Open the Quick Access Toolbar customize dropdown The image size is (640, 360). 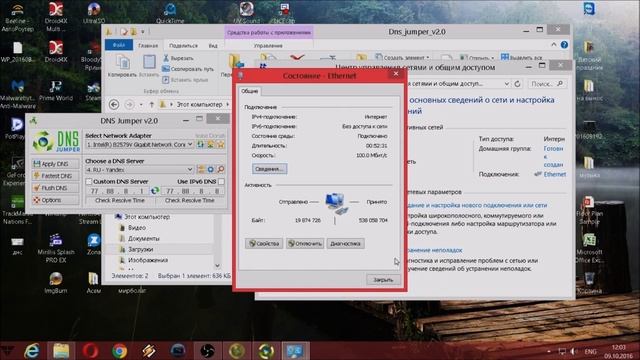(142, 31)
